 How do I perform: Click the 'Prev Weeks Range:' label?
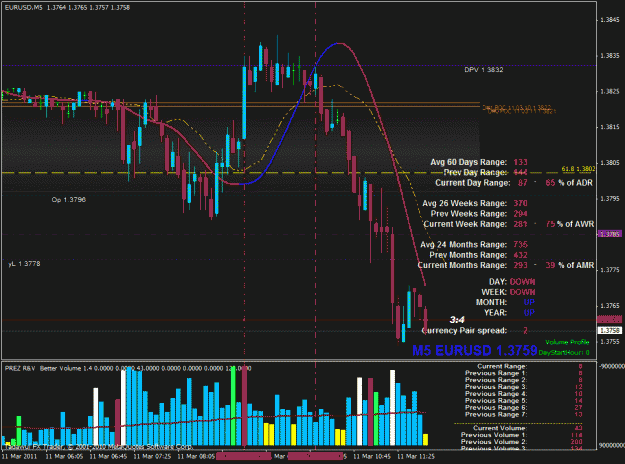pyautogui.click(x=469, y=214)
